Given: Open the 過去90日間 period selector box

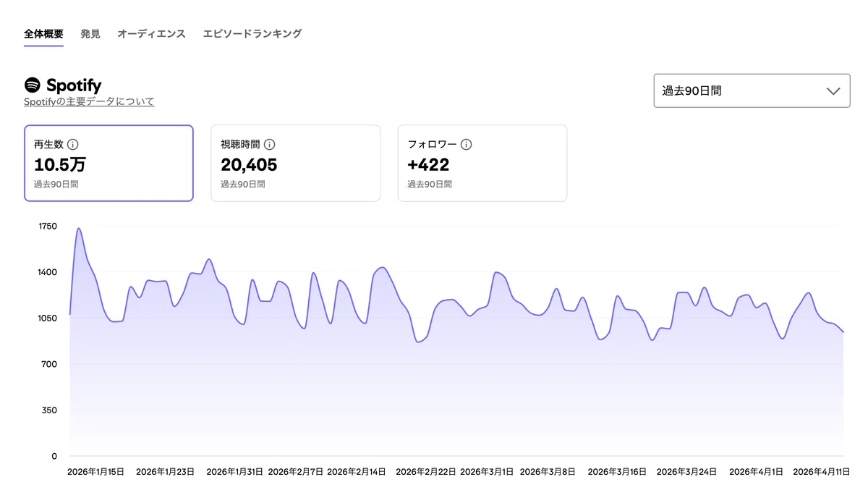Looking at the screenshot, I should [752, 90].
